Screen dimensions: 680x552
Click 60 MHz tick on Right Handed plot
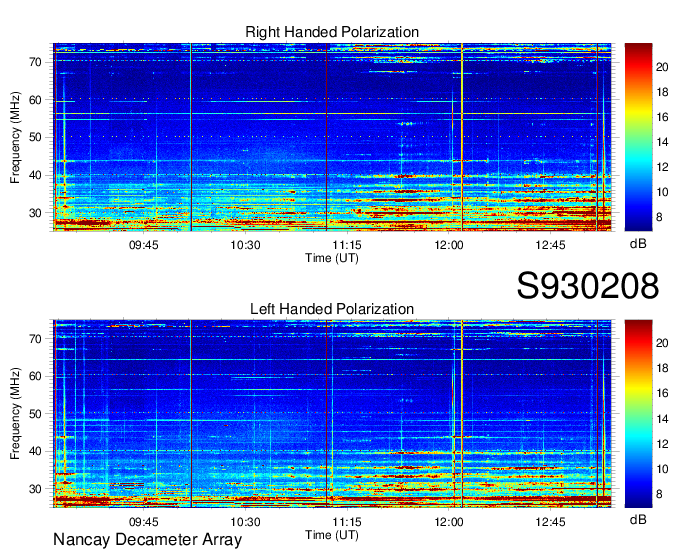36,100
